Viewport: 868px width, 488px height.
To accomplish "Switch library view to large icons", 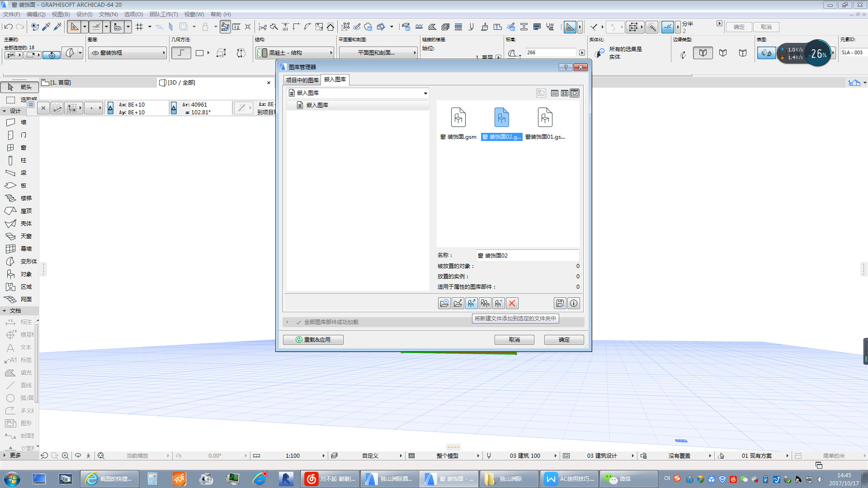I will pyautogui.click(x=575, y=93).
